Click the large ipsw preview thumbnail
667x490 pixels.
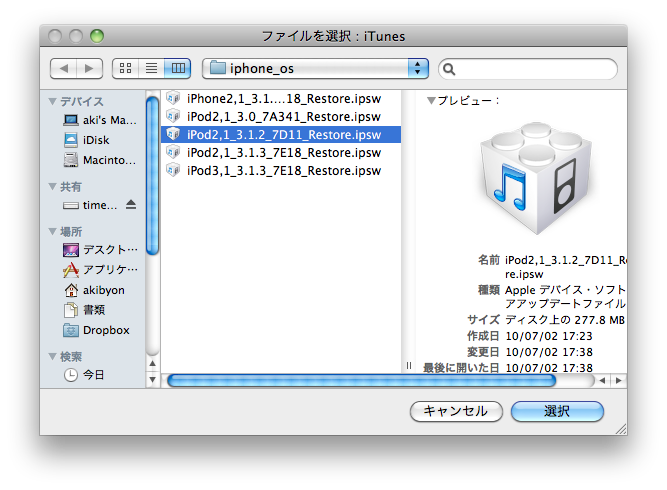[x=536, y=178]
